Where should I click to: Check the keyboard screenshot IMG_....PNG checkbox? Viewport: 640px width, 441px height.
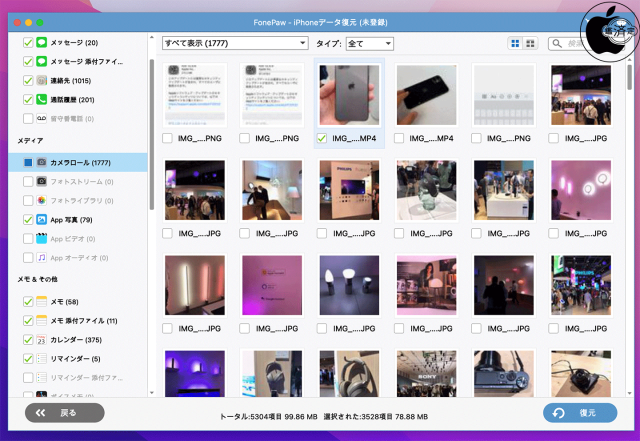[x=476, y=138]
